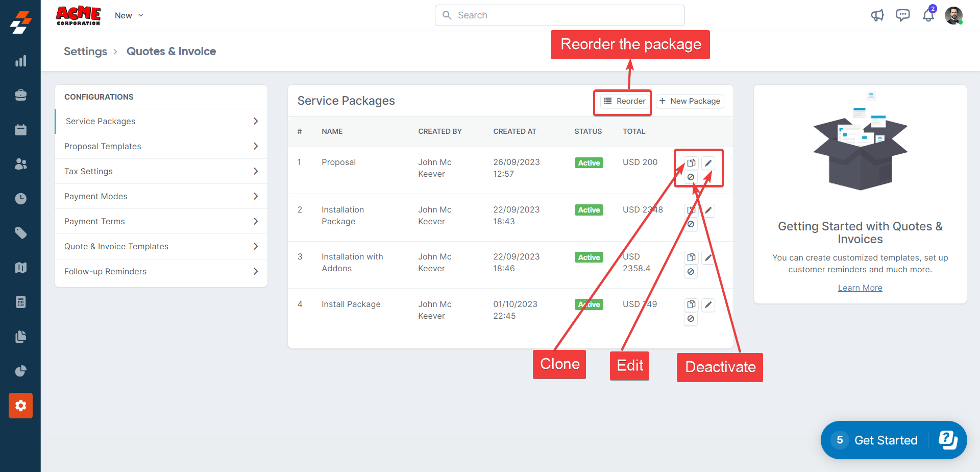This screenshot has width=980, height=472.
Task: Click the Reorder button
Action: coord(625,101)
